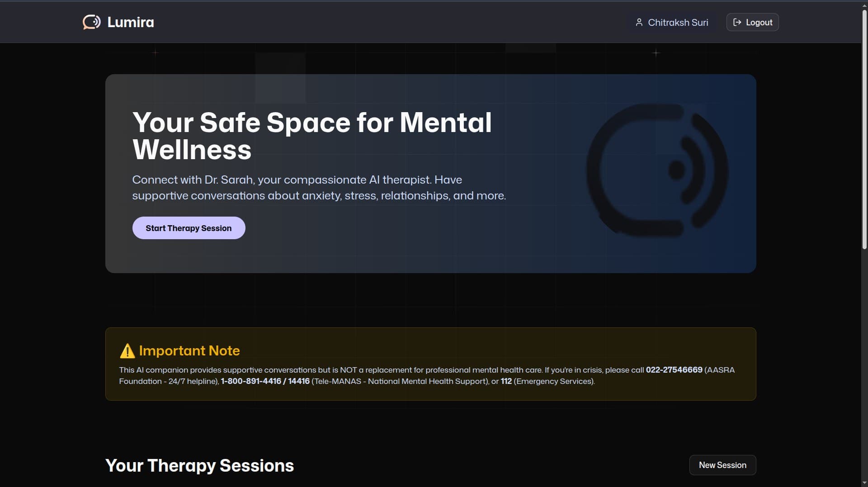Click the sparkle star decoration at top right
Screen dimensions: 868x487
tap(656, 53)
